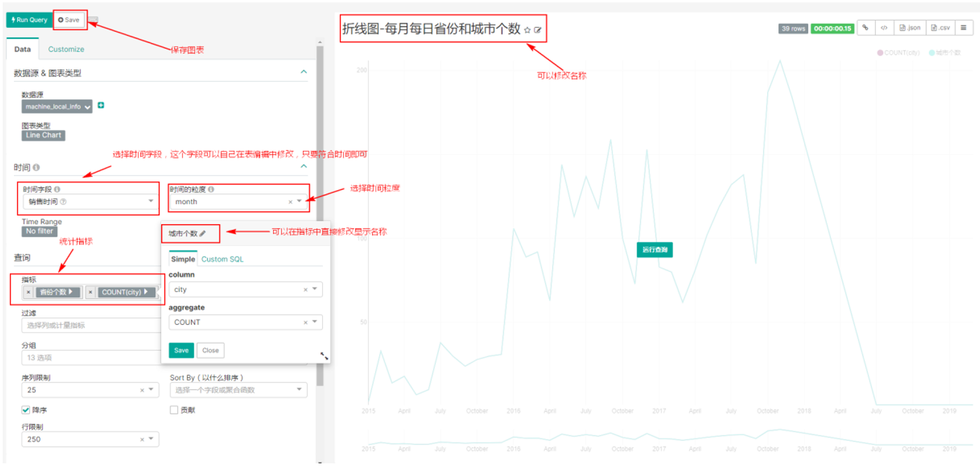The height and width of the screenshot is (466, 980).
Task: Click the 分组 group-by input field
Action: (92, 358)
